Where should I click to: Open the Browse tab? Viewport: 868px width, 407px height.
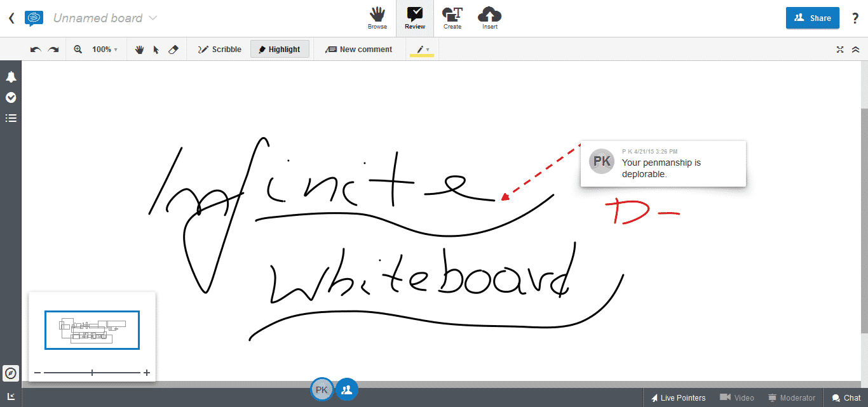pyautogui.click(x=377, y=18)
